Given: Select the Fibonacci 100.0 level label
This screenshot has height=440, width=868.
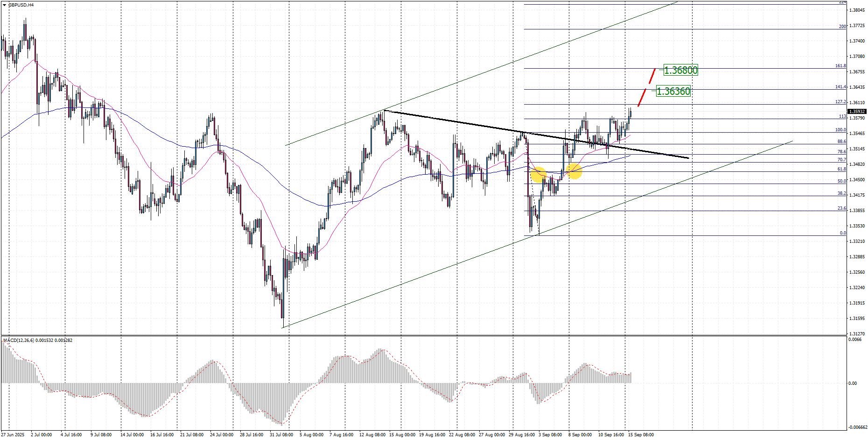Looking at the screenshot, I should [840, 130].
